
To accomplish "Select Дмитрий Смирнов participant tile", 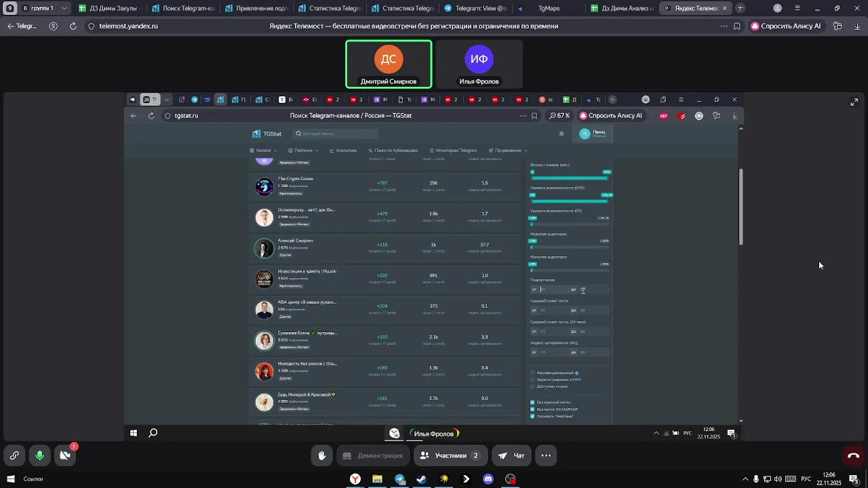I will [x=389, y=64].
